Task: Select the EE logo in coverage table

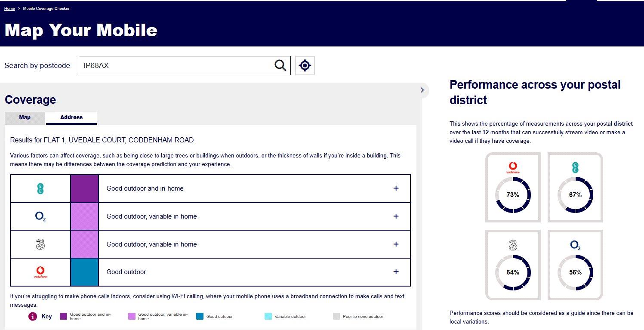Action: (40, 188)
